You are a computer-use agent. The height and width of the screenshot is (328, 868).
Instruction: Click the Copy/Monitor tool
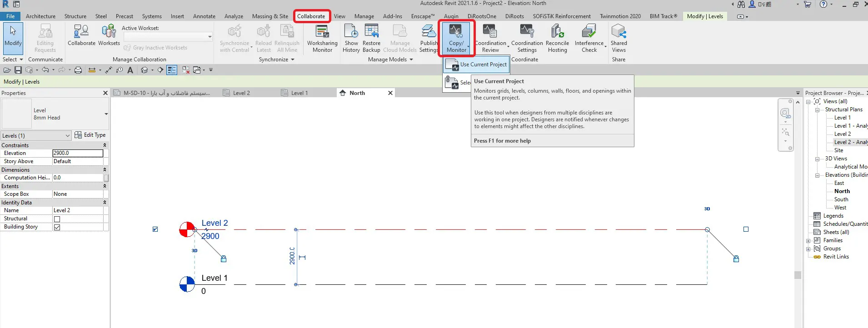456,39
